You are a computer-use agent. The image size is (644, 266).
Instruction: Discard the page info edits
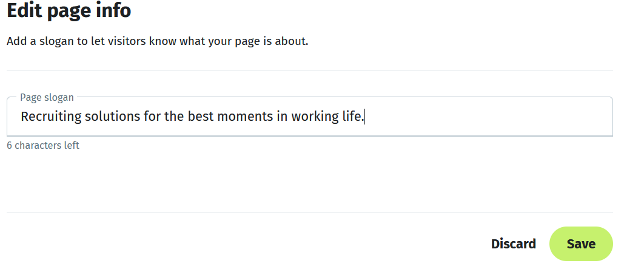coord(513,244)
